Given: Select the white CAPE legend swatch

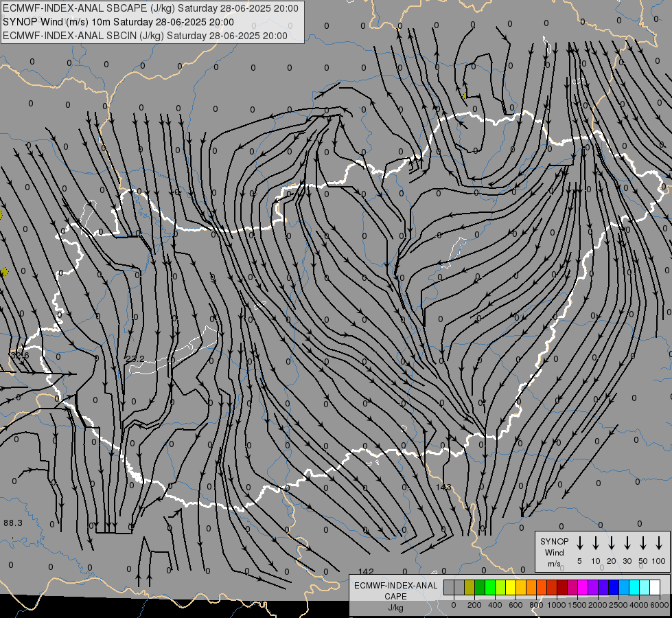Looking at the screenshot, I should pyautogui.click(x=655, y=587).
